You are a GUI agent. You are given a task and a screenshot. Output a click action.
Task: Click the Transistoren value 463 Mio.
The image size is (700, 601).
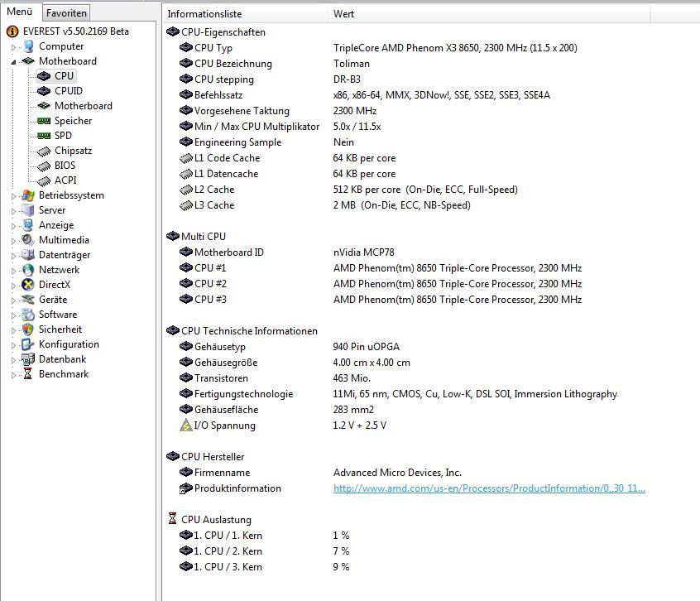(352, 378)
